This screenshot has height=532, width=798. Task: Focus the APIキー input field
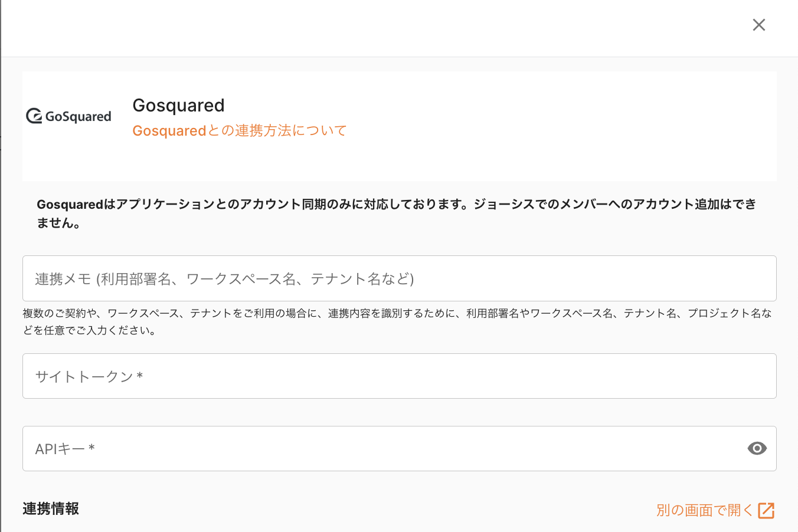384,448
